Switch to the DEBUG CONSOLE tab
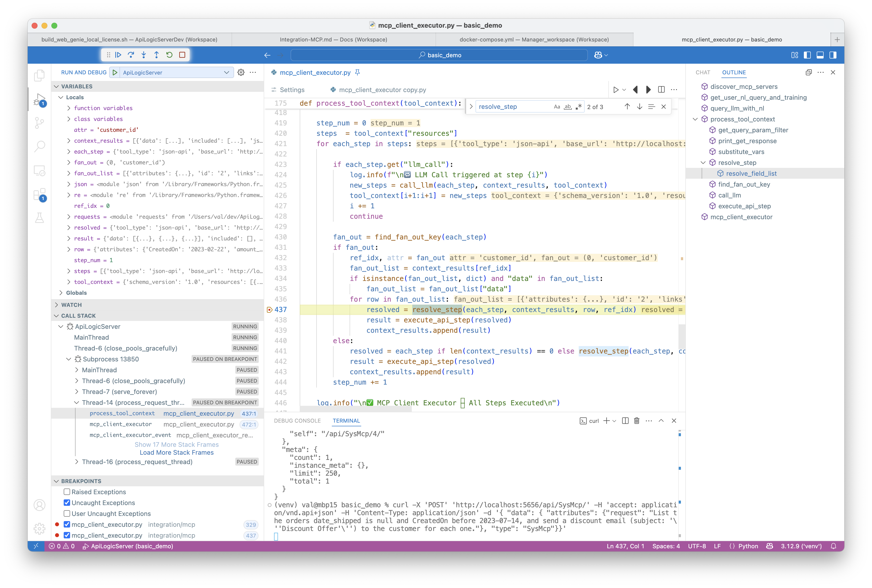 (297, 421)
